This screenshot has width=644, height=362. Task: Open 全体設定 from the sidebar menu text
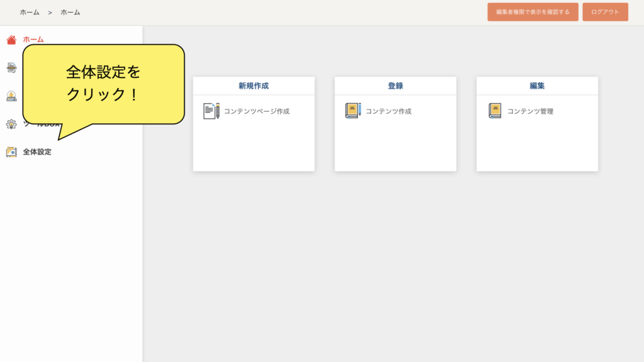[37, 151]
